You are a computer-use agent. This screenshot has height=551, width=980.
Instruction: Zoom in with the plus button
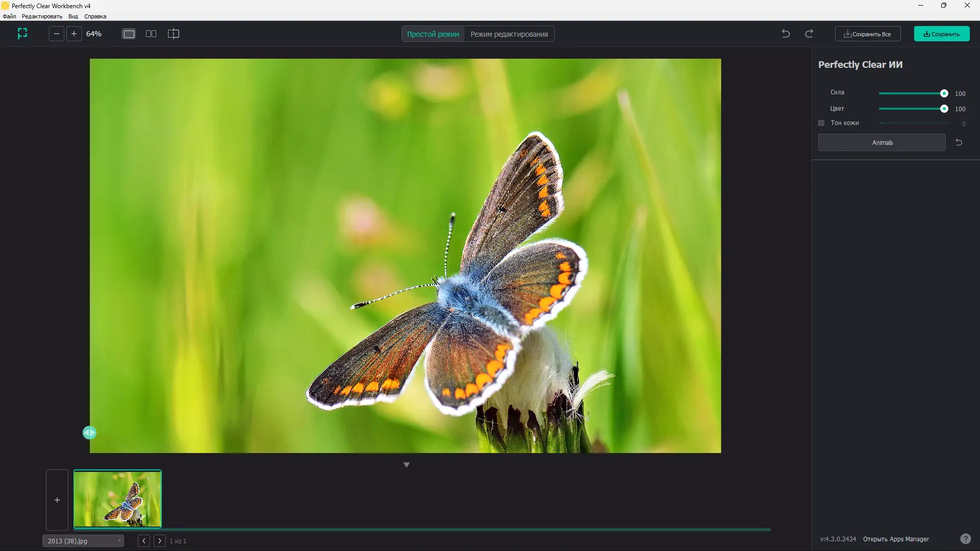pyautogui.click(x=74, y=34)
